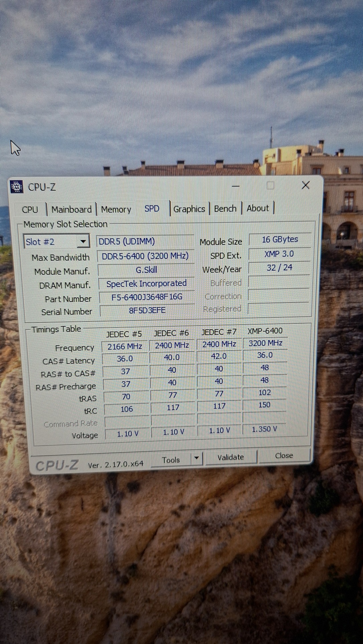This screenshot has width=363, height=644.
Task: Click the JEDEC #6 column header
Action: 171,333
